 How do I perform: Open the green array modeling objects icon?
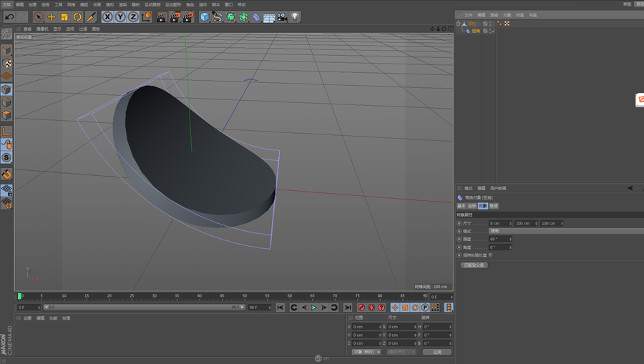[x=243, y=17]
